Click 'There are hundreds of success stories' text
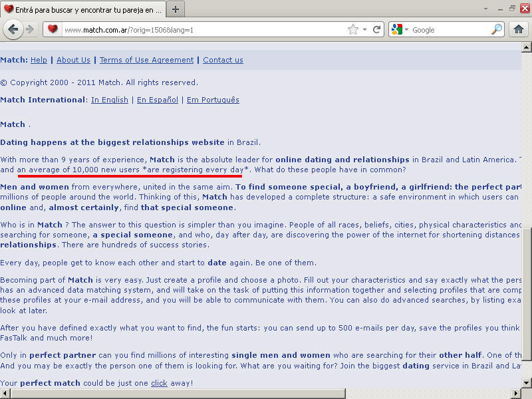This screenshot has height=399, width=532. [x=136, y=245]
